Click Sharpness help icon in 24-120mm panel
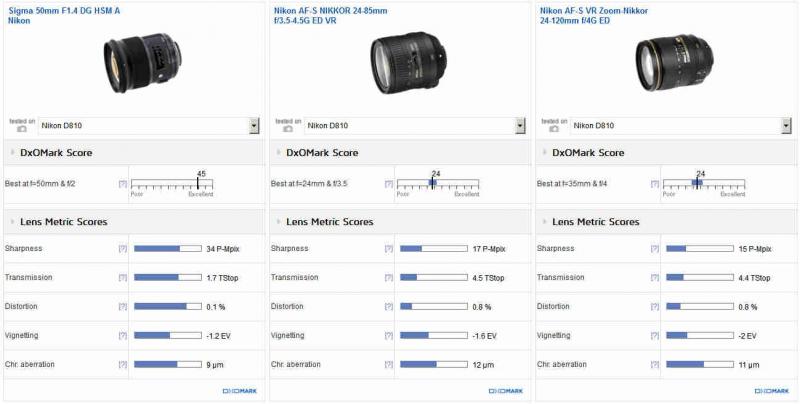 (x=655, y=248)
